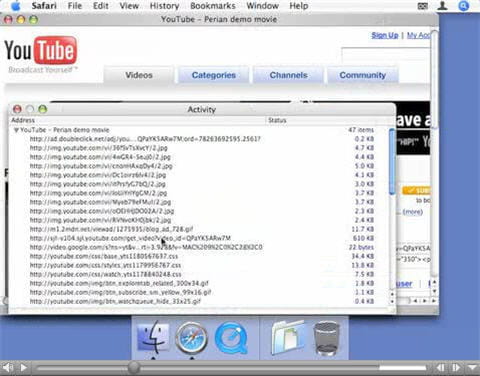This screenshot has width=480, height=376.
Task: Mute the video volume
Action: coord(7,368)
